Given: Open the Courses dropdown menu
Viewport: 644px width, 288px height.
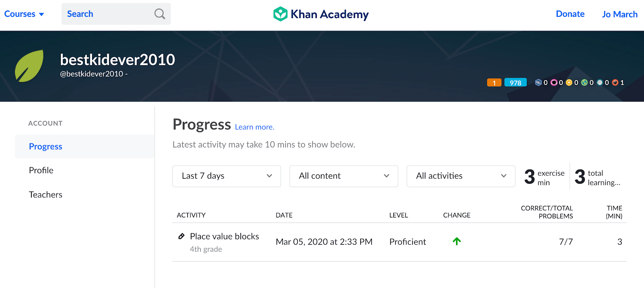Looking at the screenshot, I should pyautogui.click(x=24, y=14).
